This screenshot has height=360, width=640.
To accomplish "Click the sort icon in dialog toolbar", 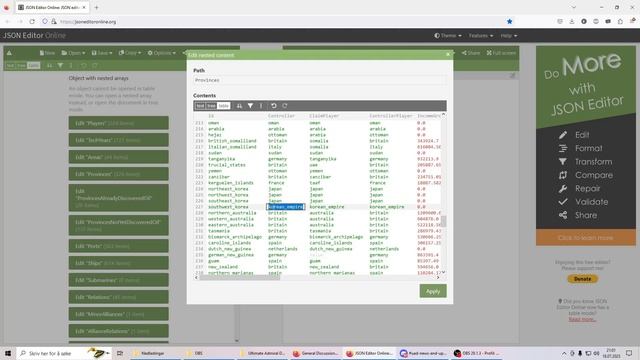I will tap(239, 106).
